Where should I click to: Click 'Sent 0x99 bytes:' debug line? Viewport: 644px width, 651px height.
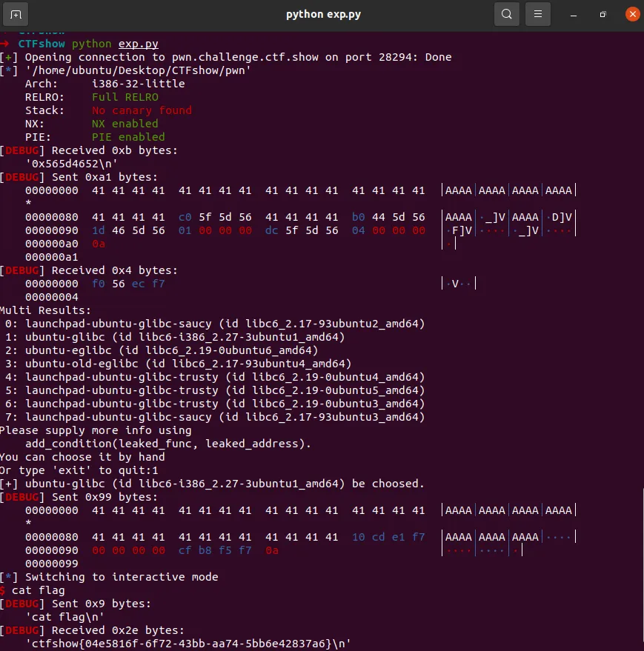(x=79, y=496)
